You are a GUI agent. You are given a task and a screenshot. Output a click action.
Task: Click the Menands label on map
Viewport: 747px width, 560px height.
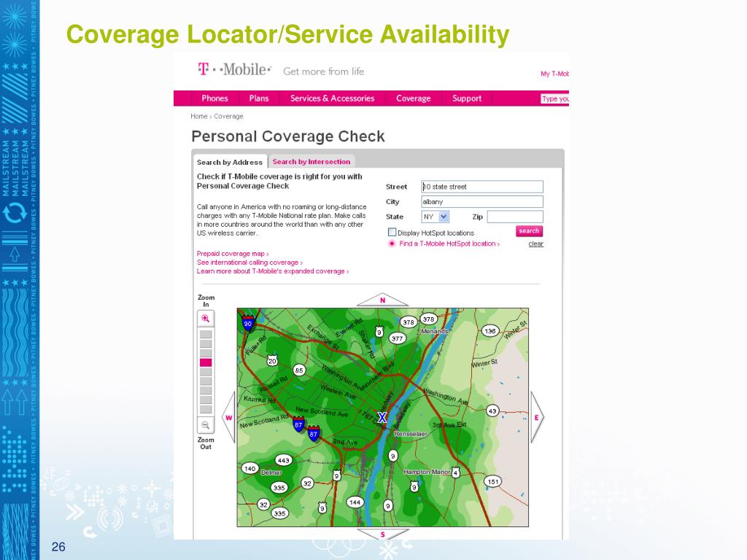coord(435,331)
